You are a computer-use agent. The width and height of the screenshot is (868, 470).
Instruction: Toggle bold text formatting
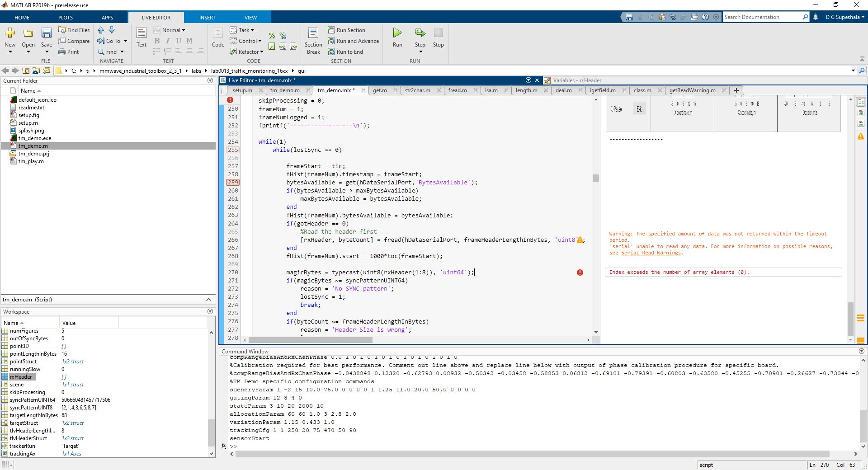(157, 41)
